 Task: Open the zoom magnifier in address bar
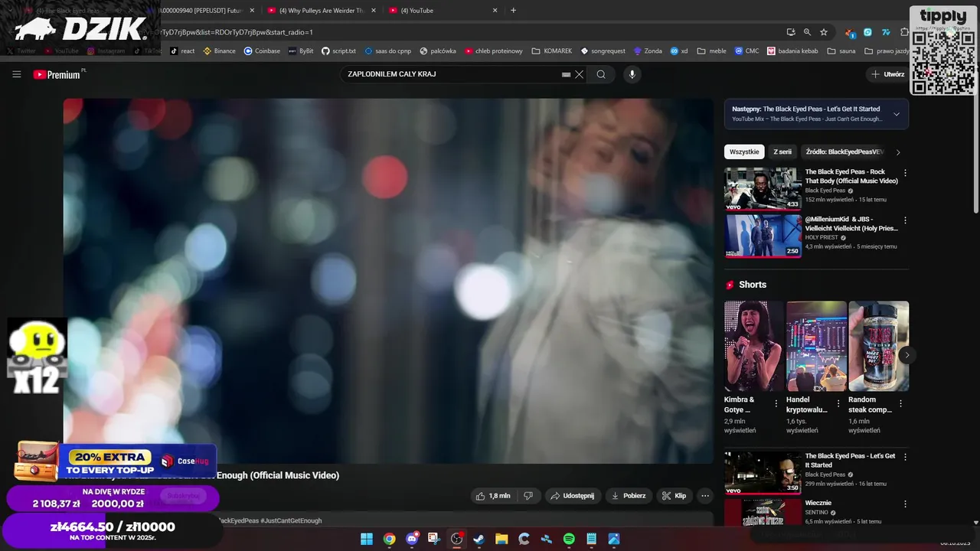[x=807, y=32]
